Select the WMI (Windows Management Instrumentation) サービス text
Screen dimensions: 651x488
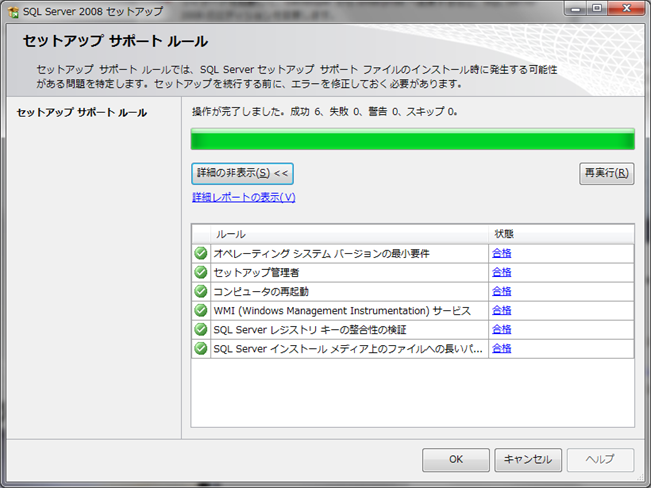click(342, 311)
